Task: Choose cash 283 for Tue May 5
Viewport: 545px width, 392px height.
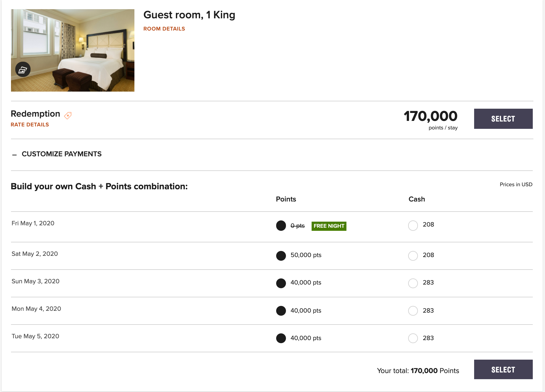Action: [x=413, y=338]
